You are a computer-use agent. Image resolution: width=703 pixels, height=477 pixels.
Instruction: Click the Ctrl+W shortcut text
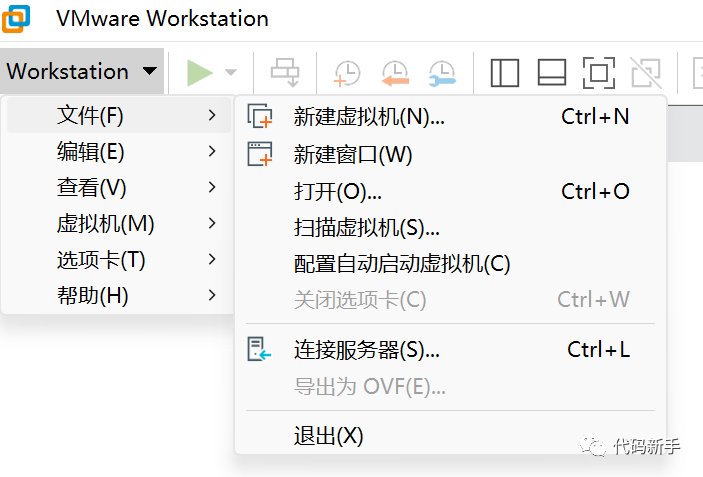click(593, 299)
